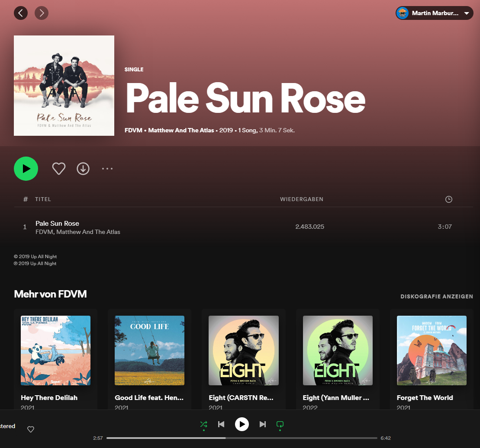
Task: Open the Pale Sun Rose cover art
Action: pos(64,86)
